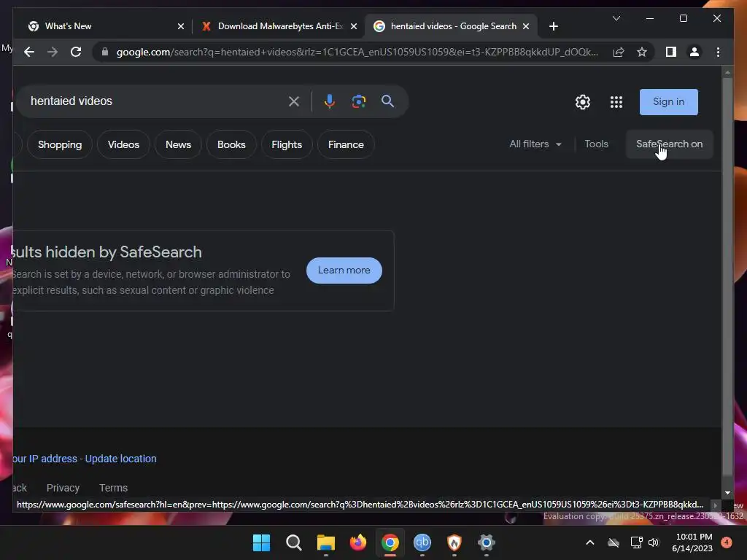View site information via lock icon

[x=105, y=52]
